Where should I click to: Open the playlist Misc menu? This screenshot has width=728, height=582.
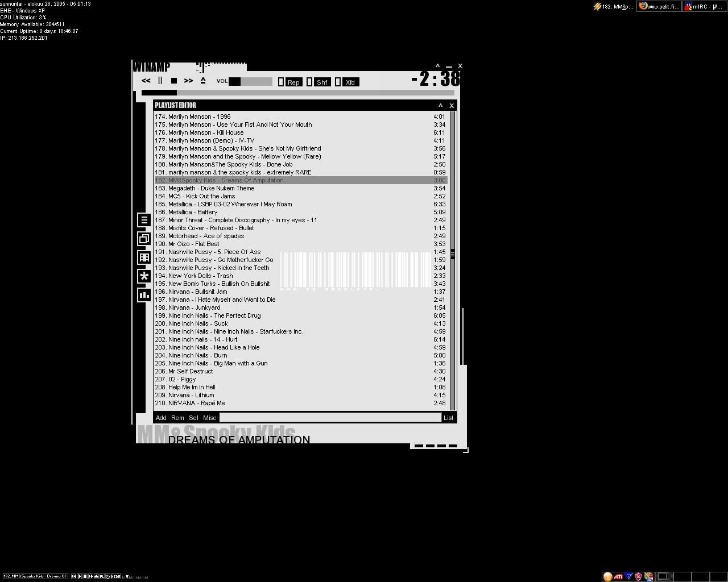pos(210,418)
